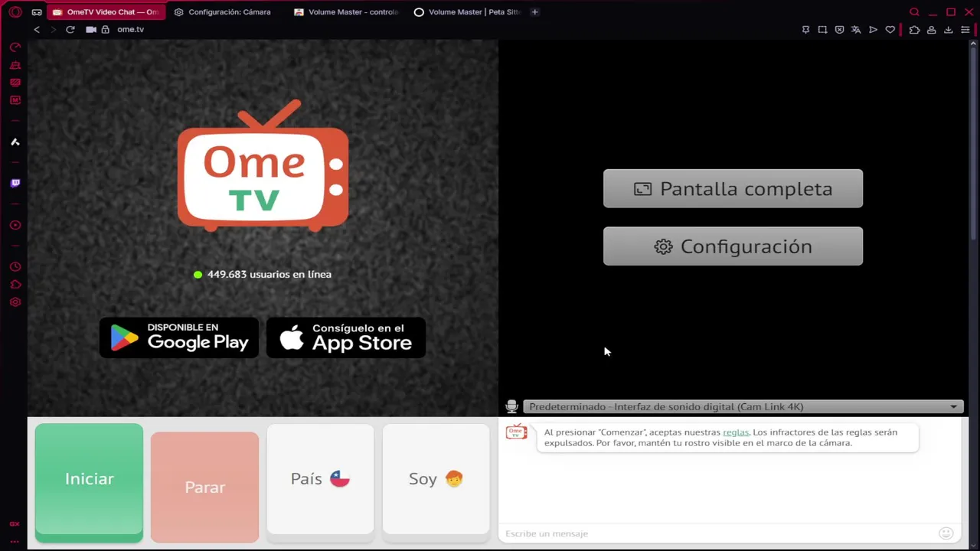Open the Easy Setup sliders icon
This screenshot has width=980, height=551.
click(x=965, y=30)
